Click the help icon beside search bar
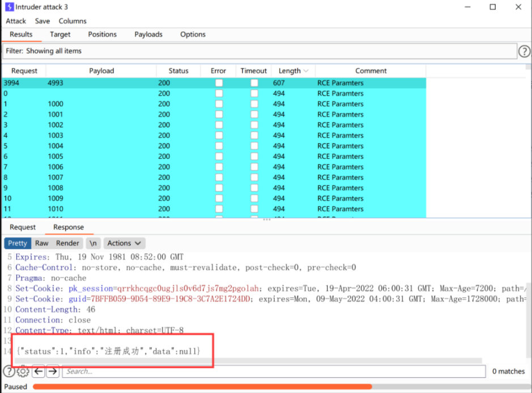Screen dimensions: 532x393 pos(9,371)
